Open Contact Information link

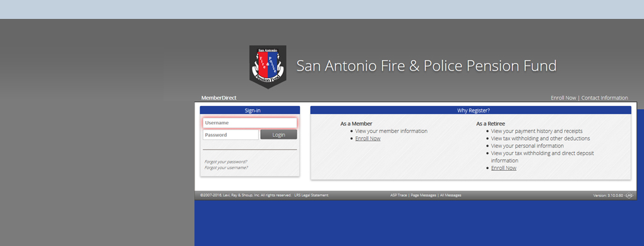pos(605,98)
